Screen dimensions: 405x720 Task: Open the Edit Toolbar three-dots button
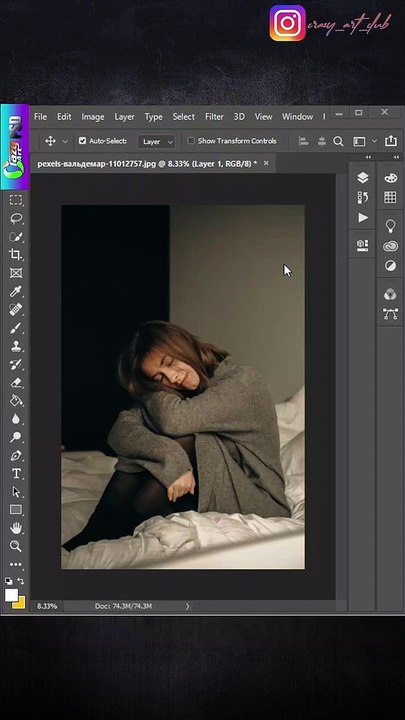pyautogui.click(x=16, y=564)
